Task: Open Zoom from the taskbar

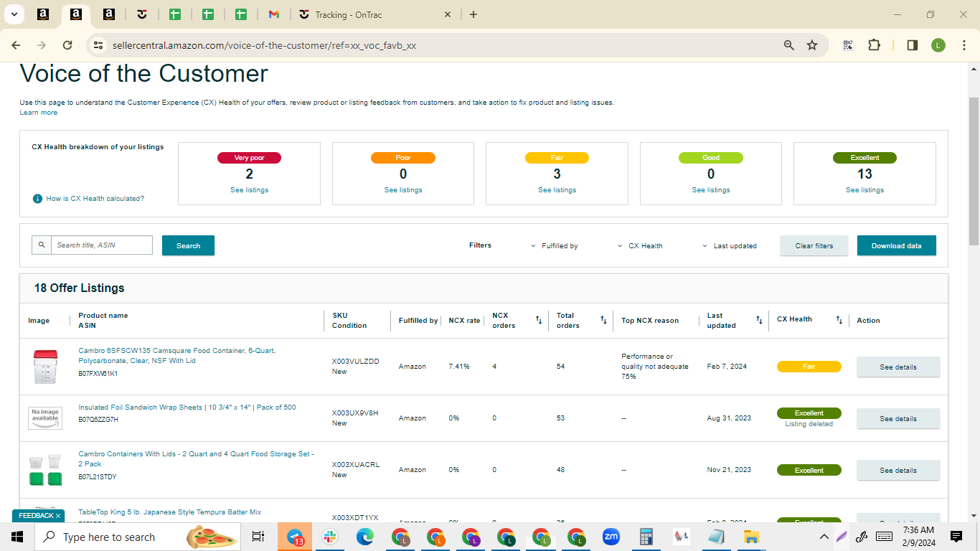Action: click(x=611, y=537)
